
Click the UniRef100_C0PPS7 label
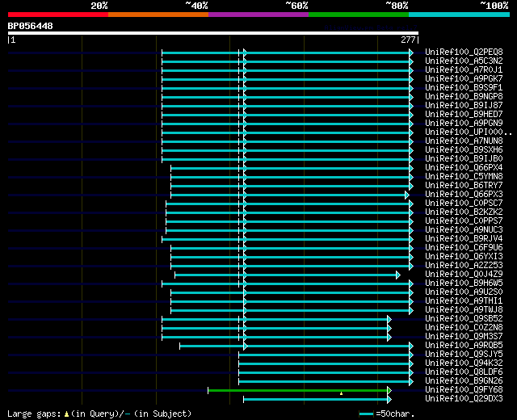[464, 221]
